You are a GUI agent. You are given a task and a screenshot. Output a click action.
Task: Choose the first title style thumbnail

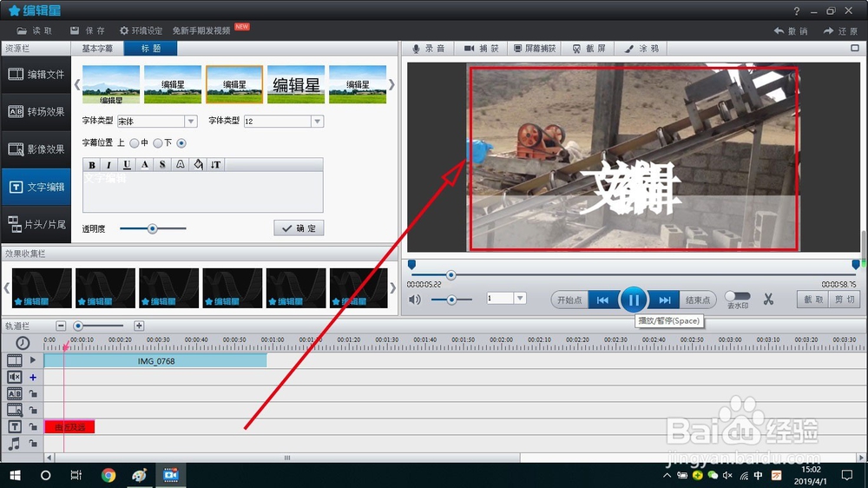pyautogui.click(x=111, y=84)
